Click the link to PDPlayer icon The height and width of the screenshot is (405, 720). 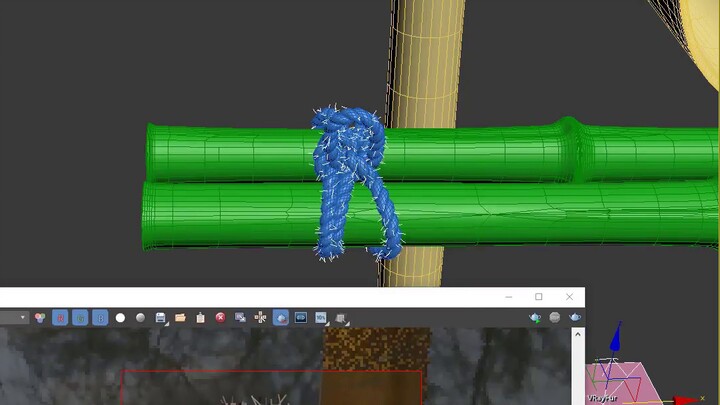300,318
